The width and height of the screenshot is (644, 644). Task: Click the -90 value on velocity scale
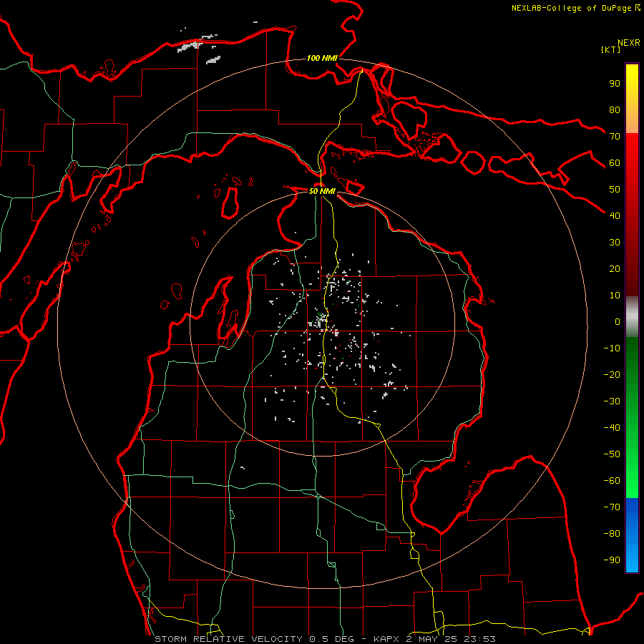(x=612, y=560)
